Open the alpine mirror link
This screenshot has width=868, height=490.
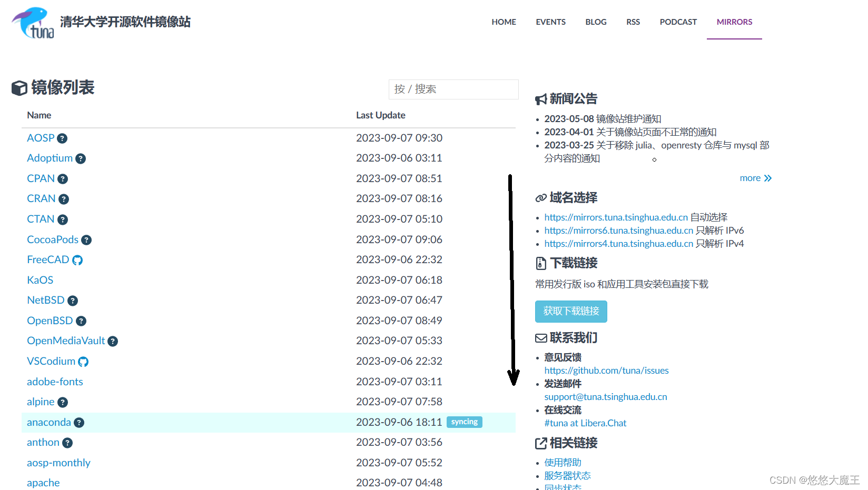(41, 402)
